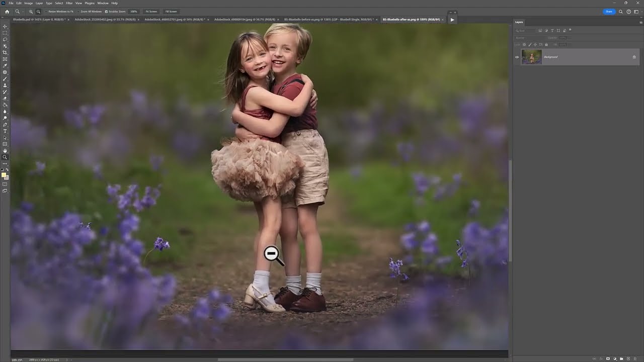The width and height of the screenshot is (644, 362).
Task: Select the Hand tool
Action: point(5,150)
